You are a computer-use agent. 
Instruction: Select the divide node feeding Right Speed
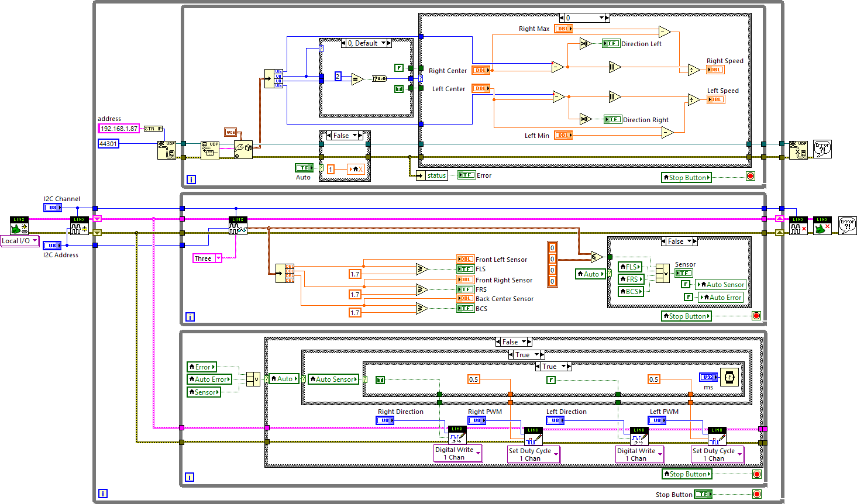point(694,70)
